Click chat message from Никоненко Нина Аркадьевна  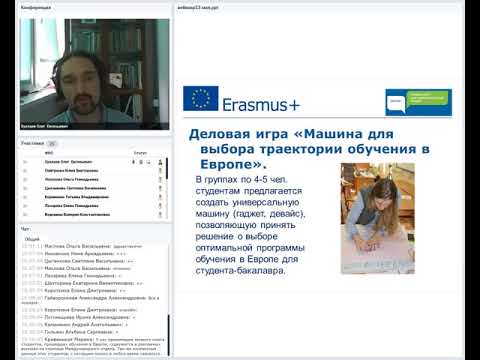click(x=74, y=254)
